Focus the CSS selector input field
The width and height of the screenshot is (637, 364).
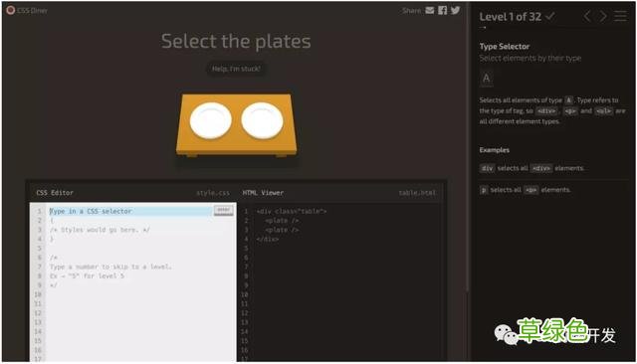point(130,211)
